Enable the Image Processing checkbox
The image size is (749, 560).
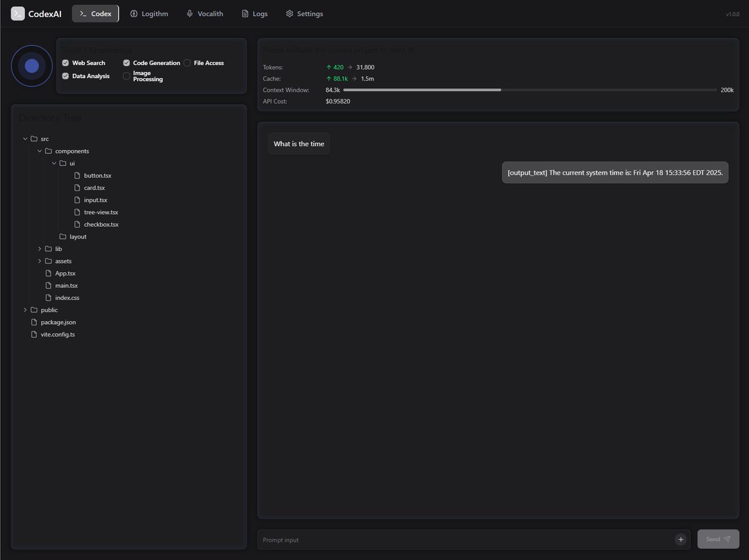click(127, 76)
